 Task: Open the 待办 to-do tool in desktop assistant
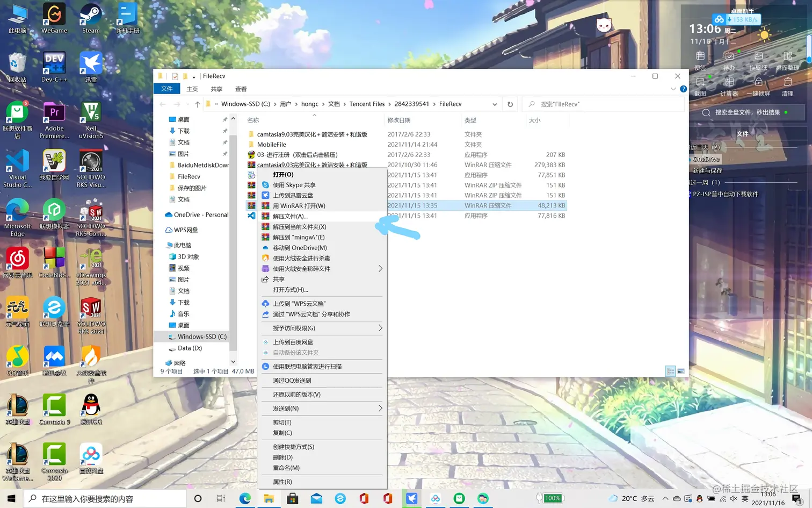(729, 60)
